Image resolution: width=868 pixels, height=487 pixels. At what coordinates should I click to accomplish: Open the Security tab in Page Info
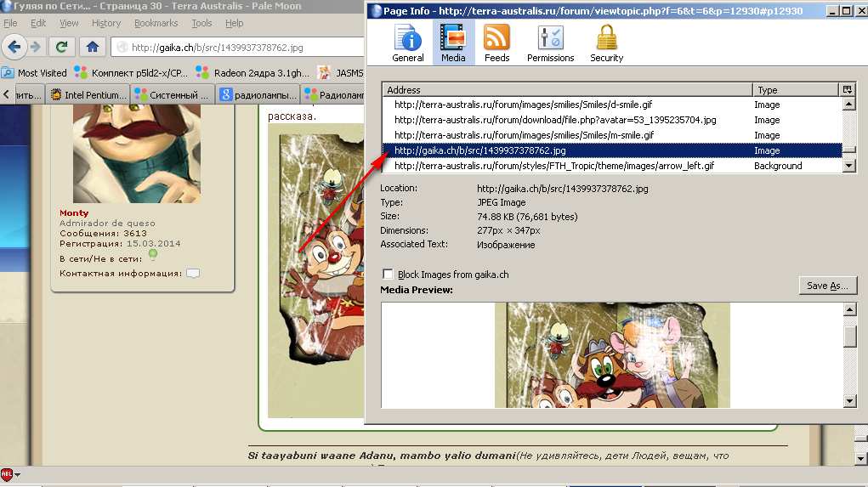[x=606, y=43]
